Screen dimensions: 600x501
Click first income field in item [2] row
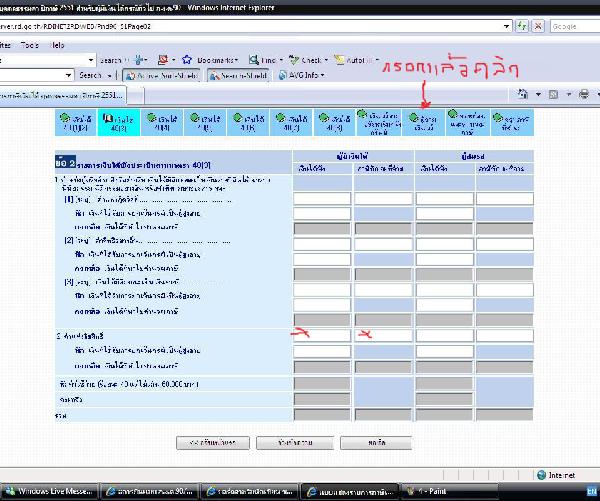tap(322, 244)
